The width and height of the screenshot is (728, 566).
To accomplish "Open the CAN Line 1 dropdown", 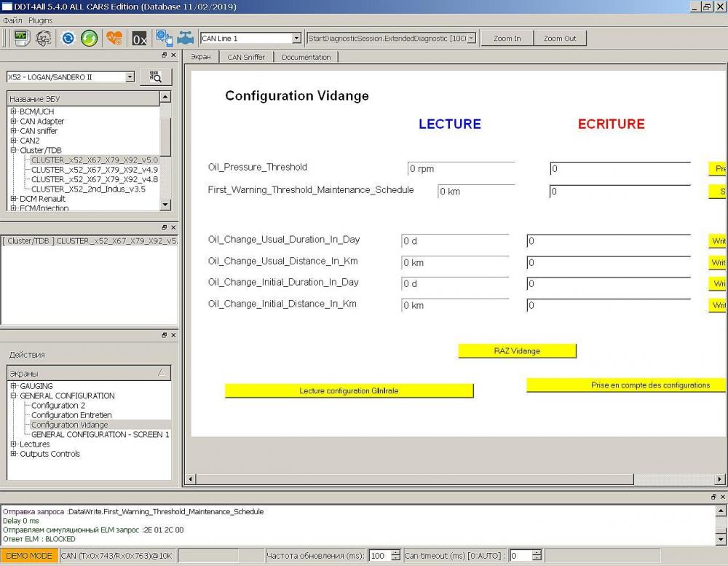I will click(x=297, y=38).
